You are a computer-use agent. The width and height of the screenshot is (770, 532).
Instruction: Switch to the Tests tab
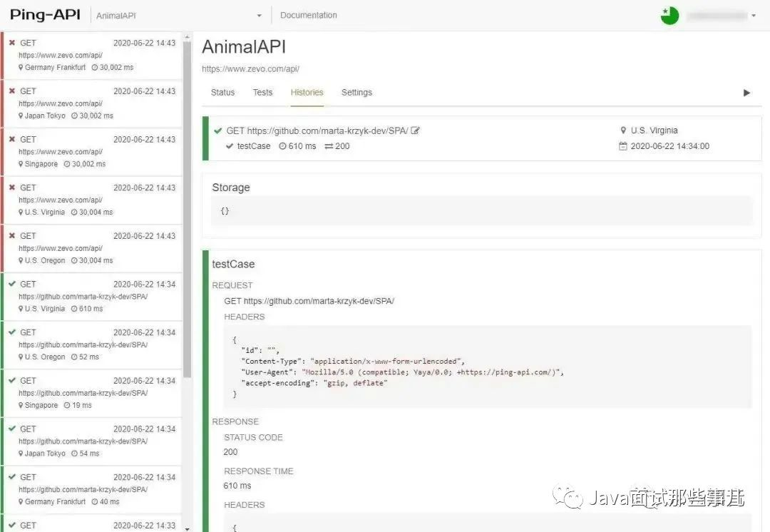tap(262, 92)
